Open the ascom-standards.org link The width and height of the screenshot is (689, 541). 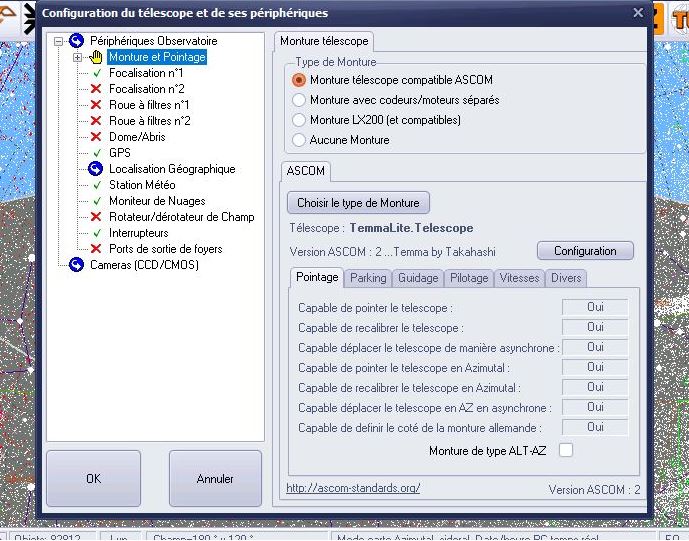353,488
